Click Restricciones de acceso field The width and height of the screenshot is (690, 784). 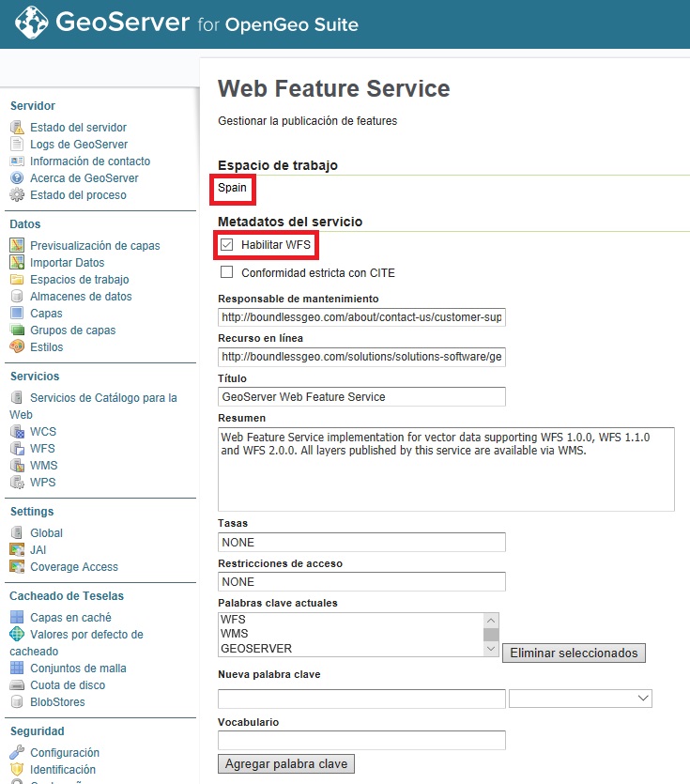[361, 582]
